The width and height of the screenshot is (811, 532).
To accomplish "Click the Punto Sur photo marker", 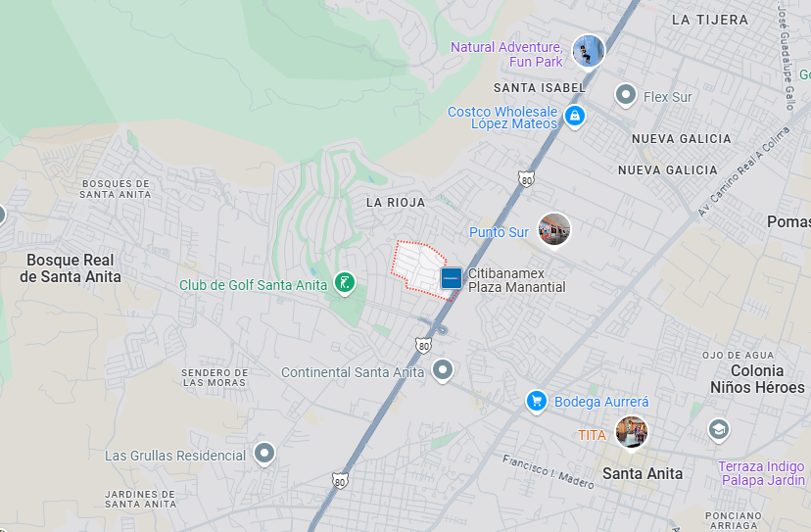I will point(554,230).
